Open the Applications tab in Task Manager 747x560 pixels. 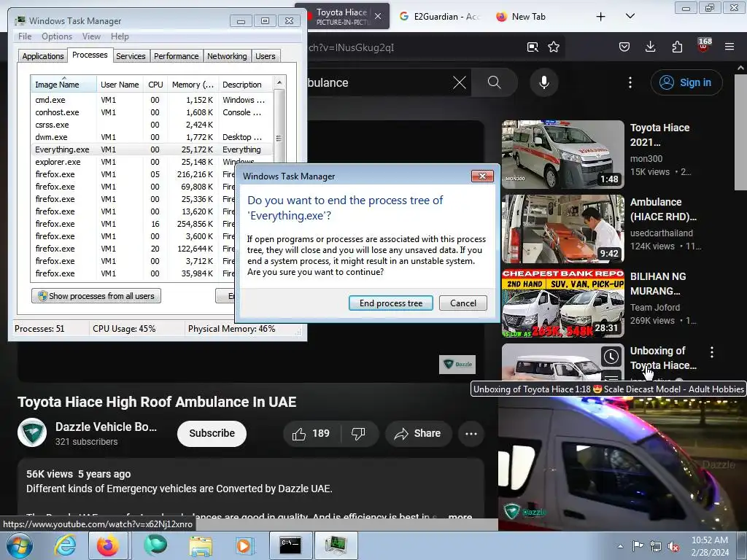[x=43, y=56]
